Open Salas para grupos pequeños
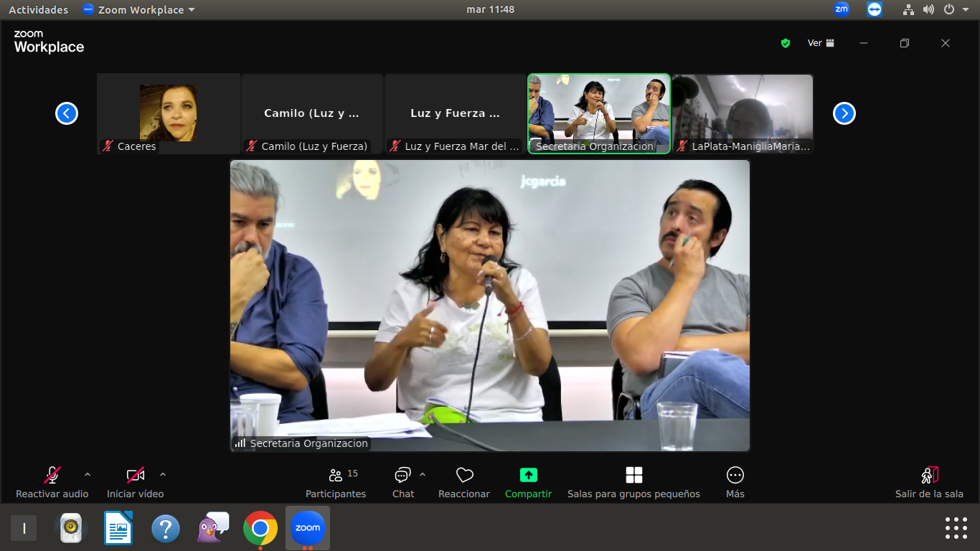Image resolution: width=980 pixels, height=551 pixels. [x=633, y=481]
